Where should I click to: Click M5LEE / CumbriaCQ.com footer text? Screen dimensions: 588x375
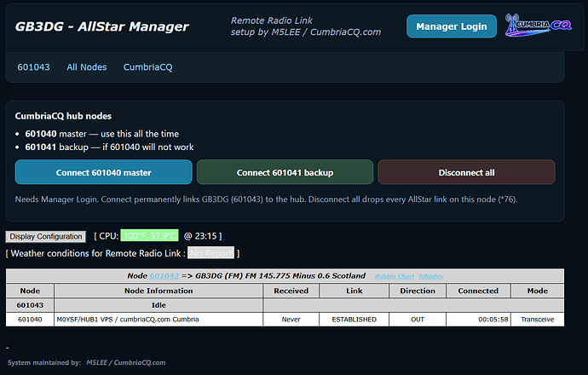tap(126, 362)
